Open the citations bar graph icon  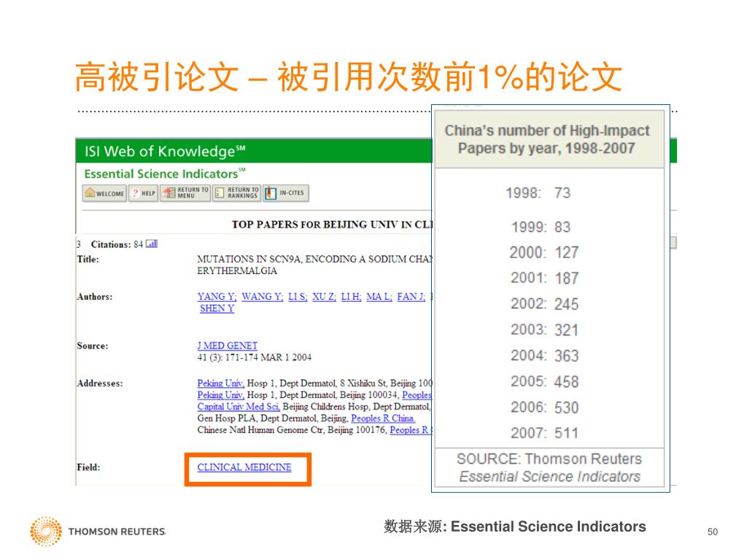(152, 244)
